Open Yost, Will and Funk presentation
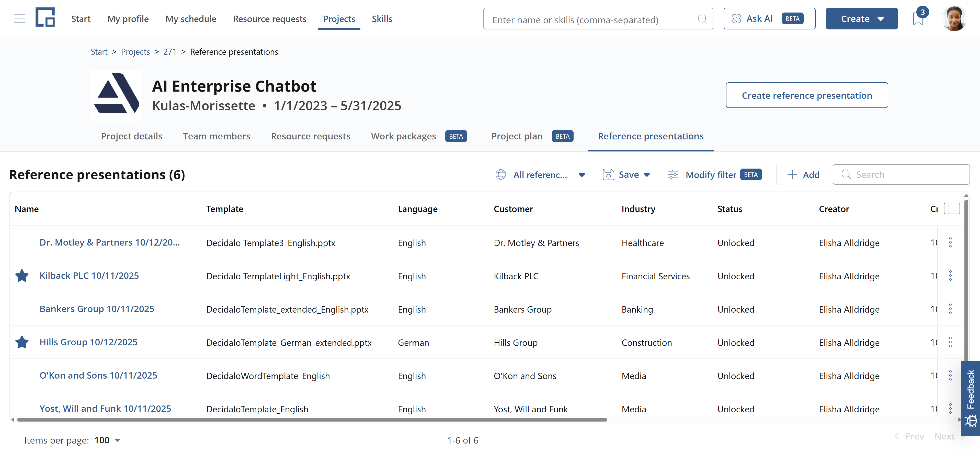 [105, 409]
